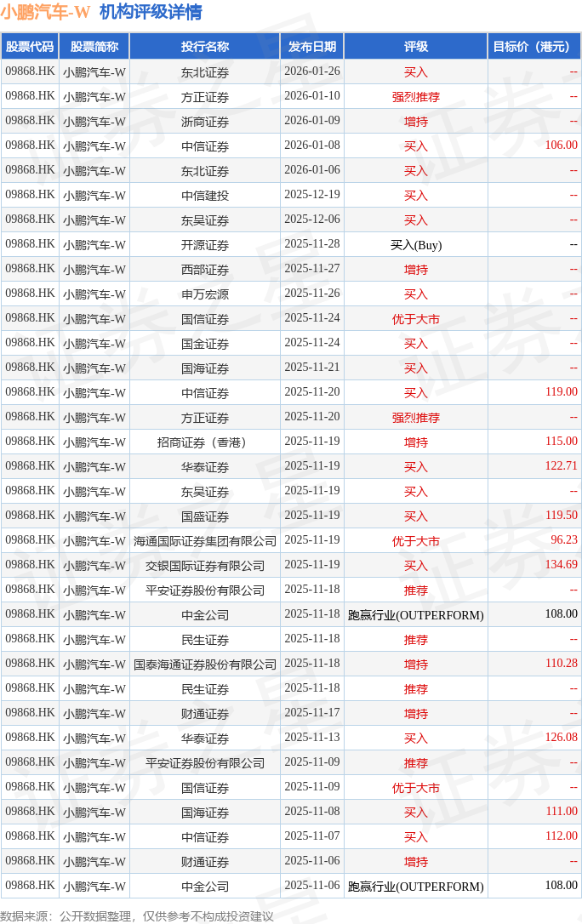
Task: Click the 投行名称 column header
Action: pos(205,47)
